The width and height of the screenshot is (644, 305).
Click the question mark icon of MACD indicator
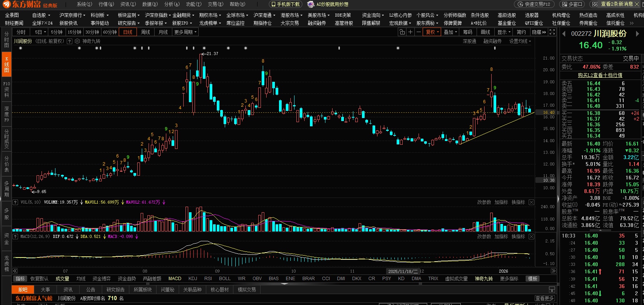(15, 237)
